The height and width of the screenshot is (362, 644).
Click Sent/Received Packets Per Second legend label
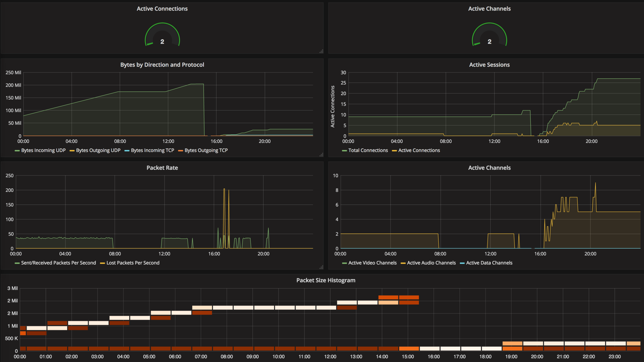(58, 263)
